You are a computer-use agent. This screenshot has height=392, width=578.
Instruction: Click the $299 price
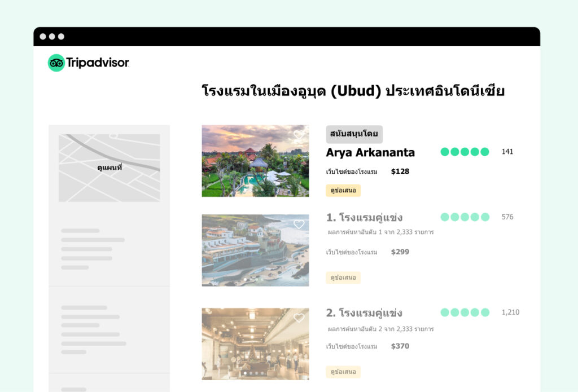[400, 252]
